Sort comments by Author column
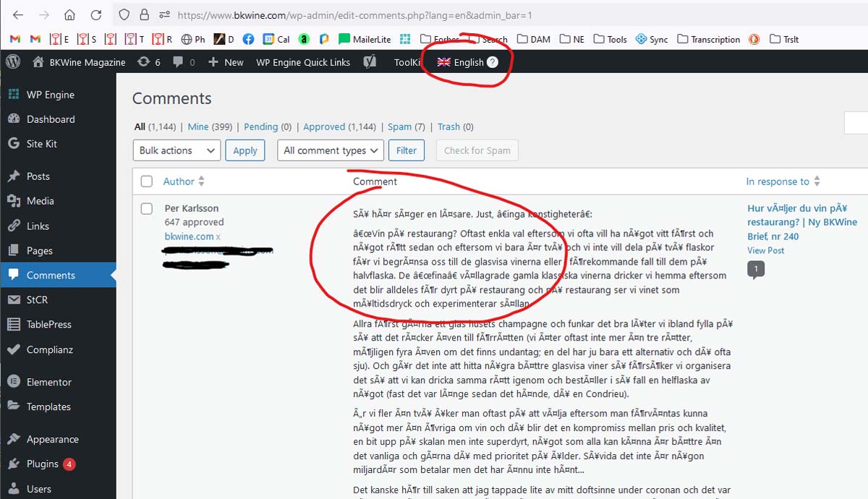868x499 pixels. [x=184, y=182]
